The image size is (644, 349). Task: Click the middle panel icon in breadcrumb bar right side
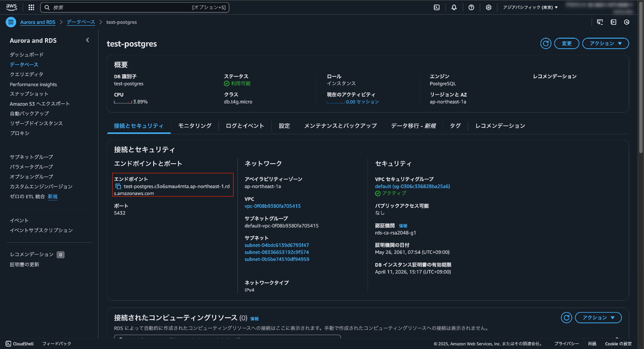(613, 22)
